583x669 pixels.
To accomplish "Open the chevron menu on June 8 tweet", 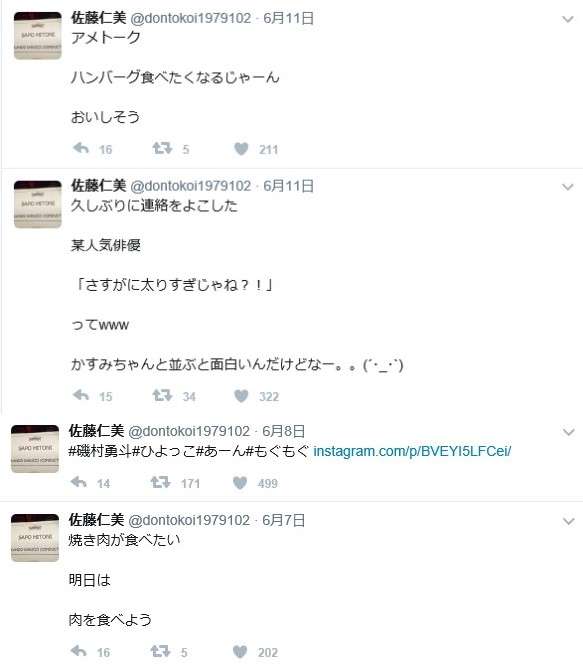I will point(568,432).
